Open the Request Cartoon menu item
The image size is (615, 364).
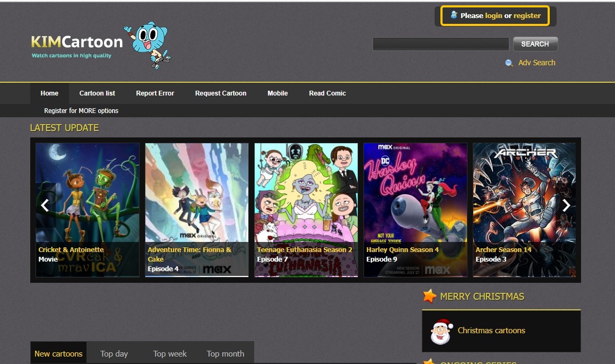pyautogui.click(x=221, y=93)
